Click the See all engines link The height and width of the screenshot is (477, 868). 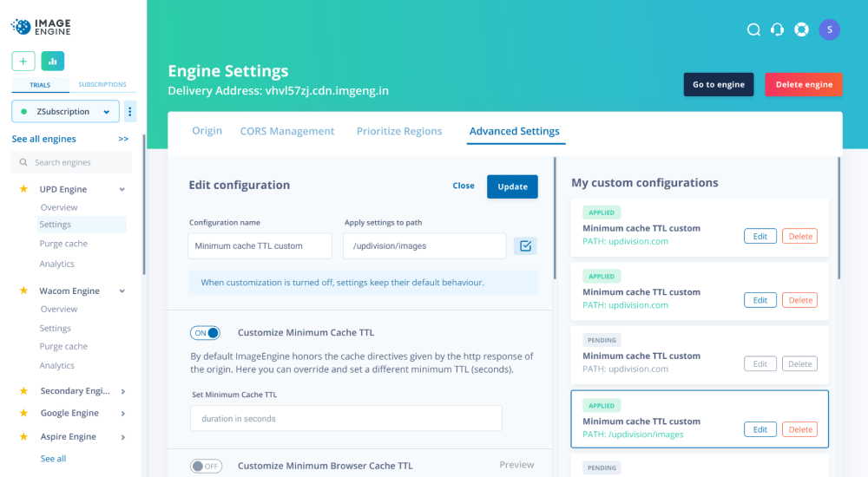click(x=43, y=139)
